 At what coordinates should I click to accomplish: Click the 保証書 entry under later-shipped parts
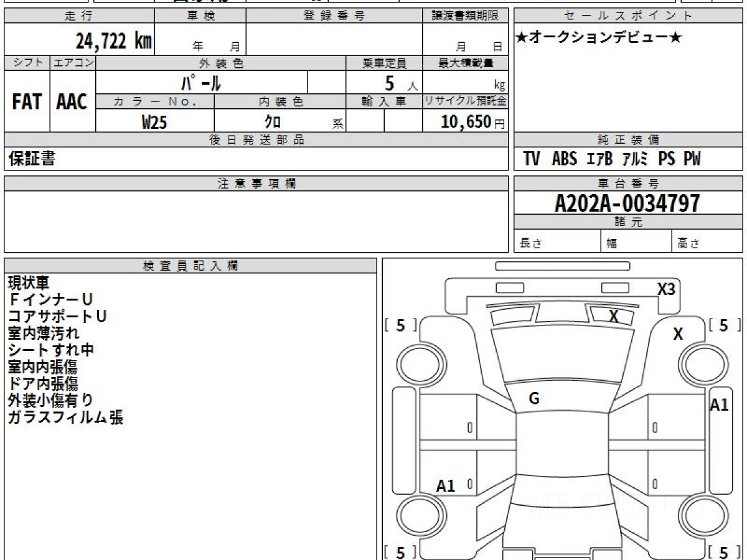point(32,159)
